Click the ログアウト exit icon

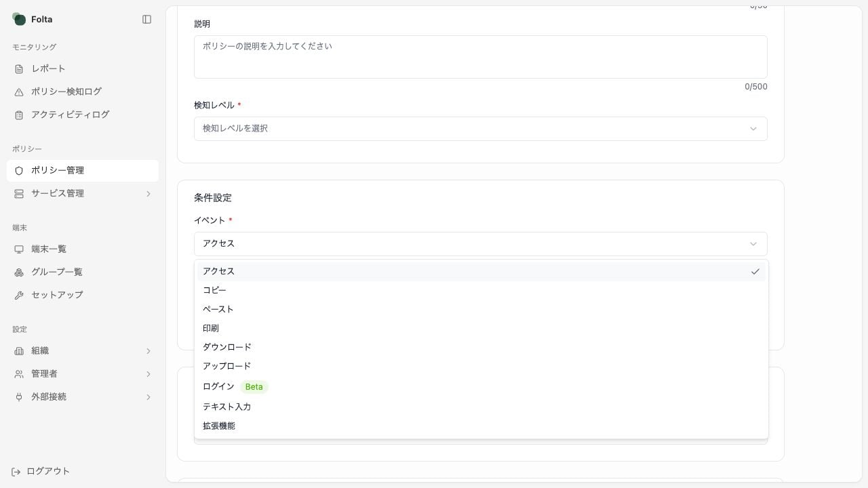point(16,472)
